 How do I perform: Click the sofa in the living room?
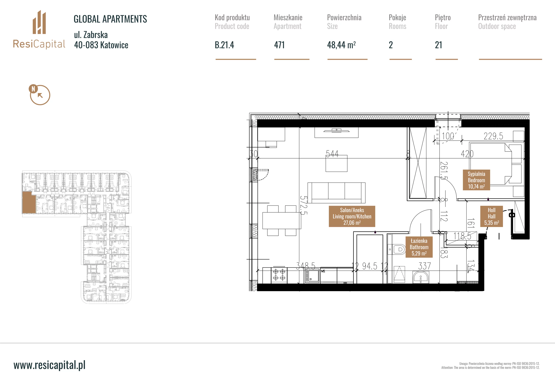click(336, 193)
